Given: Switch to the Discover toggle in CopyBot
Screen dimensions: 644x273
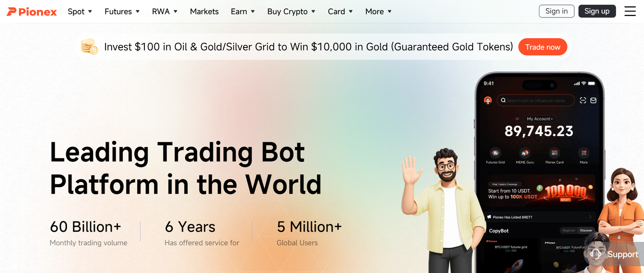Looking at the screenshot, I should 586,231.
